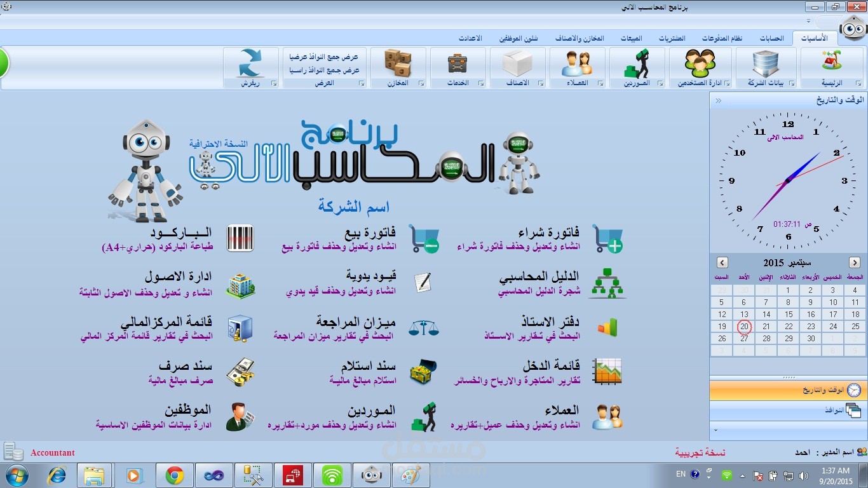The image size is (868, 488).
Task: Open the income statement (قائمة الدخل) chart icon
Action: point(606,370)
